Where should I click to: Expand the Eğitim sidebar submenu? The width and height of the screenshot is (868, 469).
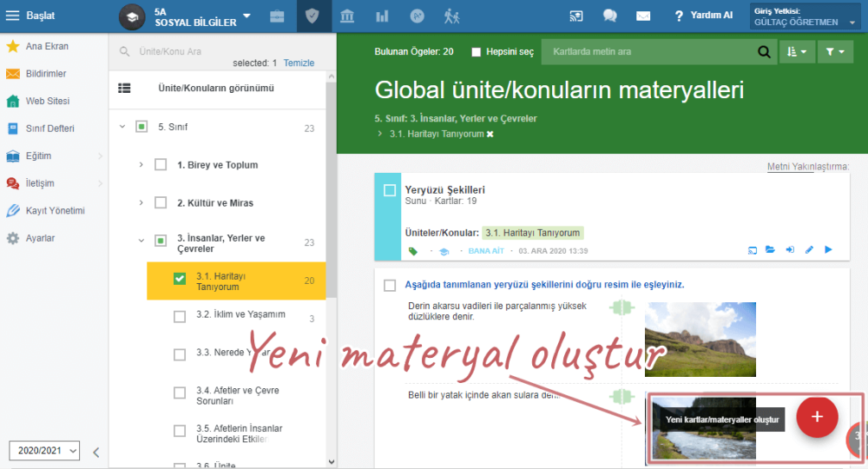click(x=100, y=156)
